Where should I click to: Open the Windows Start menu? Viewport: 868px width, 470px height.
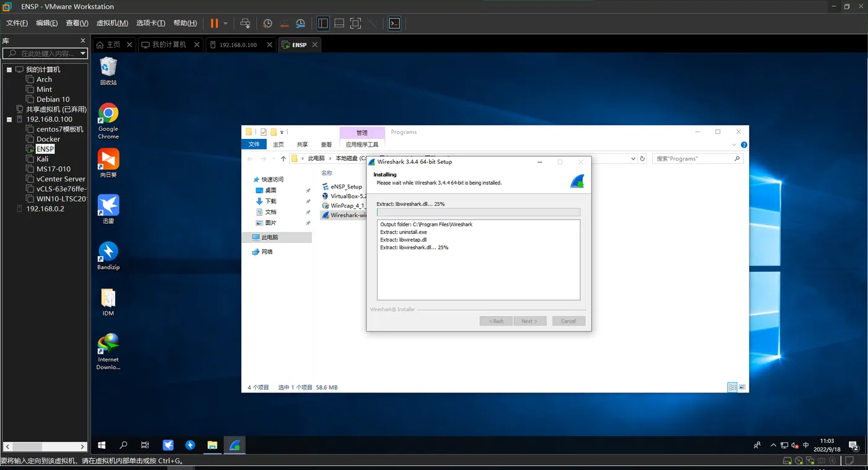point(102,445)
